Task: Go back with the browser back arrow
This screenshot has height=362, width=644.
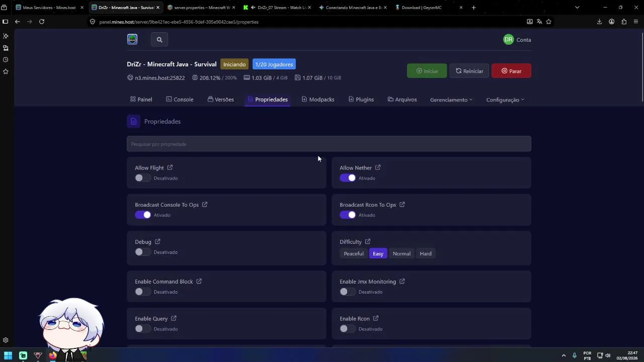Action: (x=17, y=22)
